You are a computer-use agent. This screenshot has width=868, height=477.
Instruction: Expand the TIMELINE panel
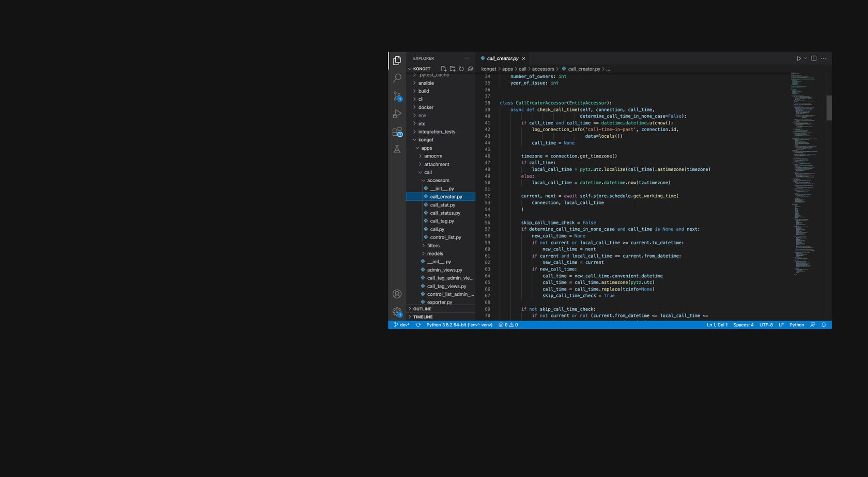[x=441, y=317]
